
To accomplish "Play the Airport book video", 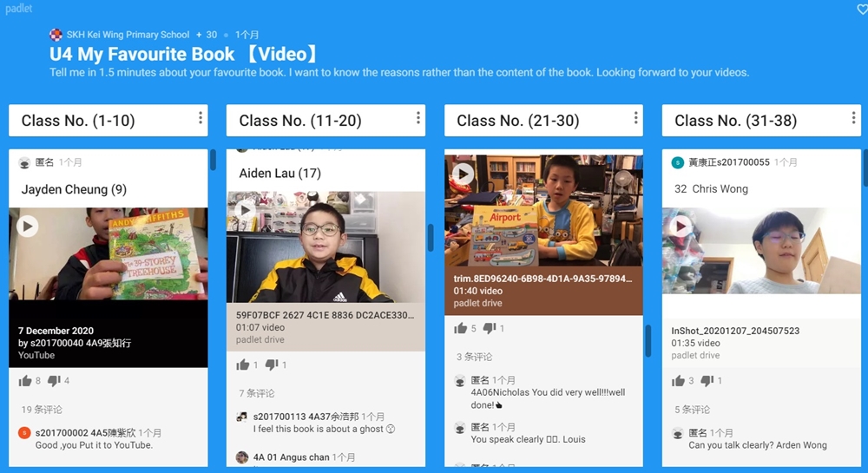I will [464, 174].
